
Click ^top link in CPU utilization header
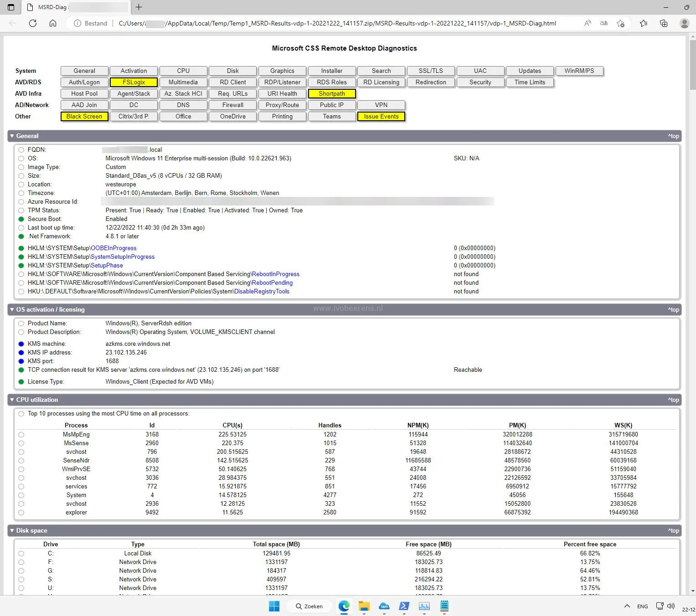click(673, 400)
